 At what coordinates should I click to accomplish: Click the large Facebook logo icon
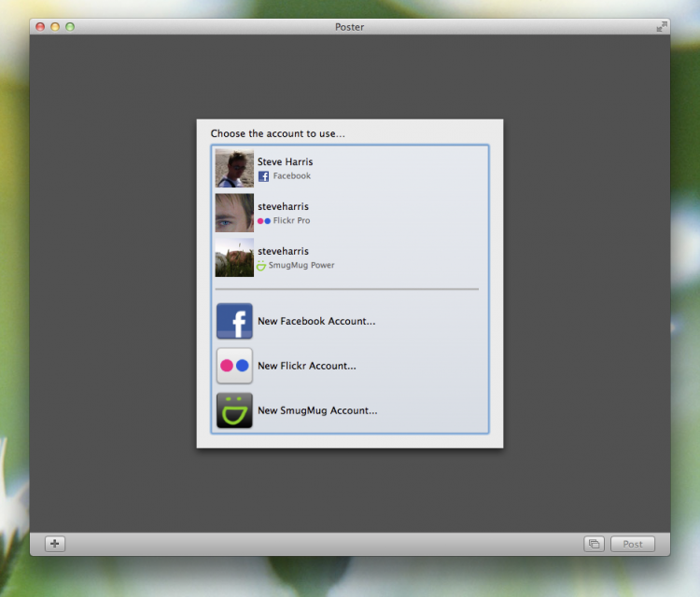point(234,321)
